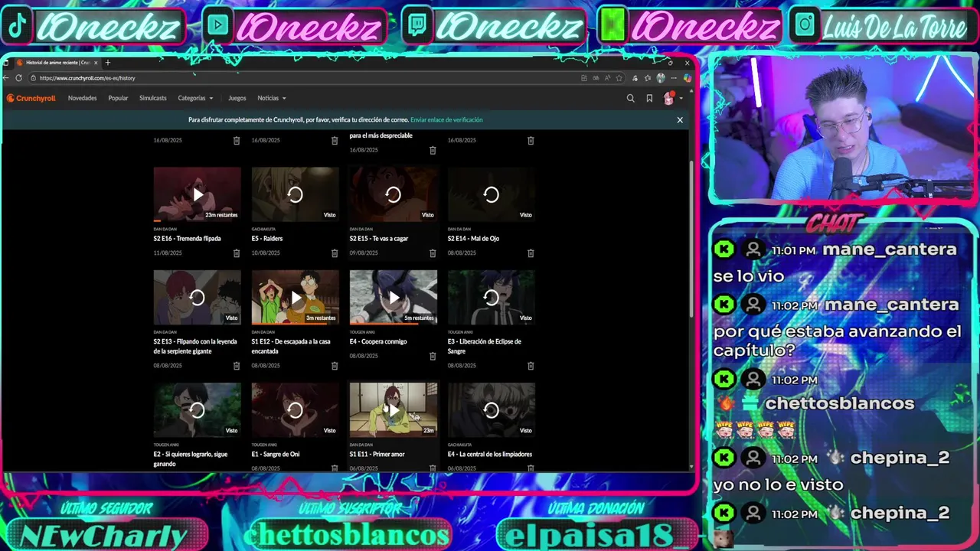This screenshot has width=980, height=551.
Task: Replay 'E2 - Si quieres lograrlo' episode icon
Action: 198,410
